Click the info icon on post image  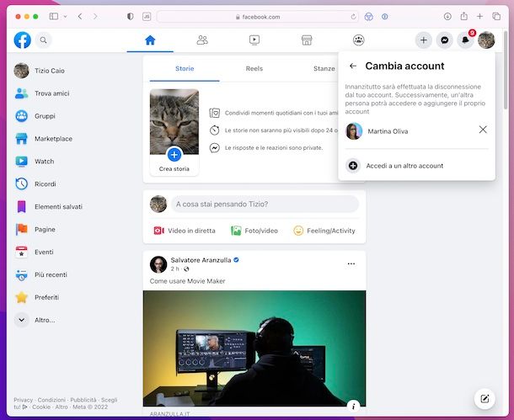(353, 407)
